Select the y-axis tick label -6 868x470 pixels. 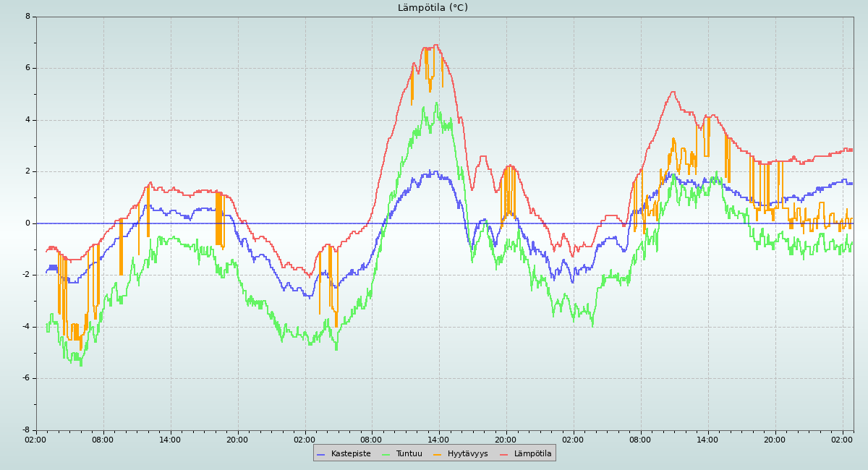pyautogui.click(x=26, y=378)
